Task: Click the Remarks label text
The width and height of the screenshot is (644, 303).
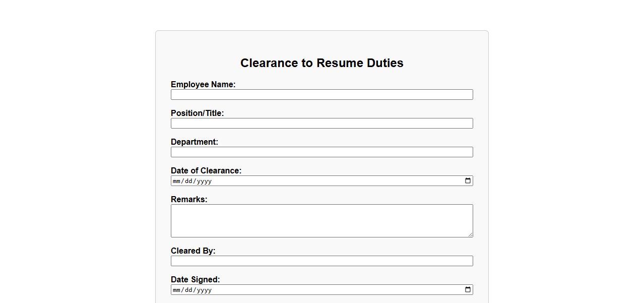Action: pos(189,200)
